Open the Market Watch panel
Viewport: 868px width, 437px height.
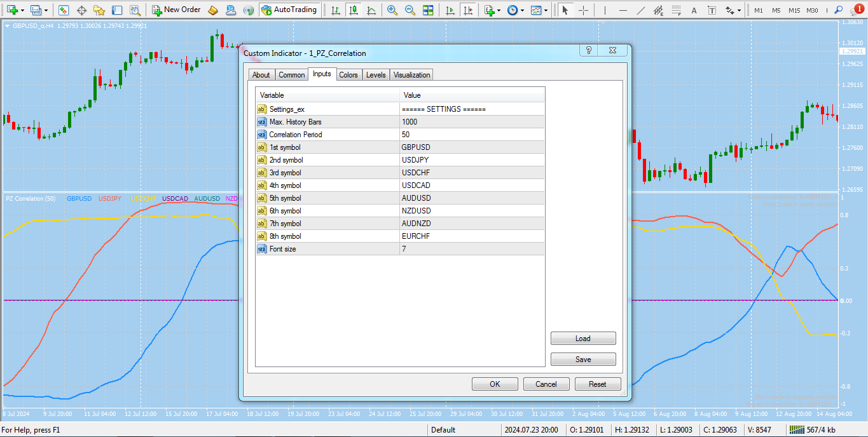coord(64,10)
